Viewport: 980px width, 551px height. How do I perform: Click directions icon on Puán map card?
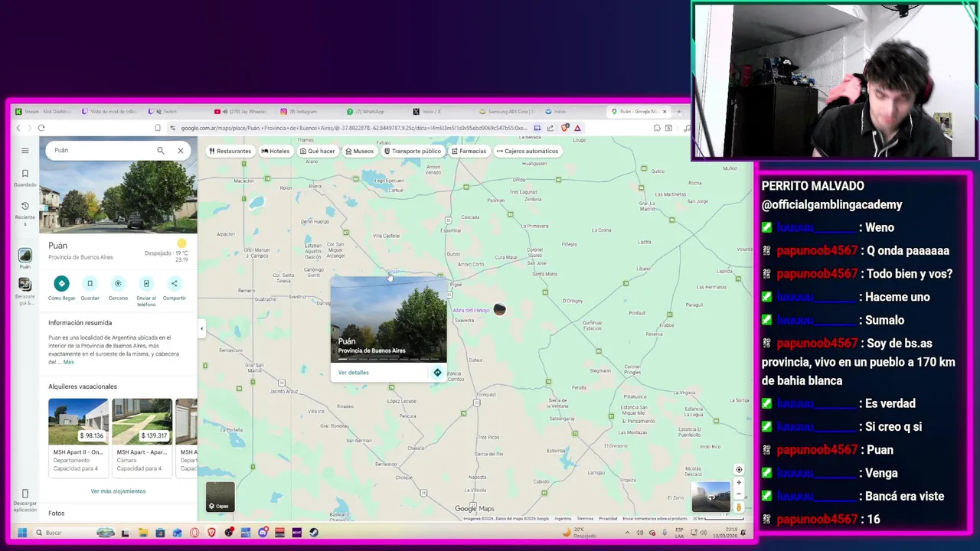[437, 373]
